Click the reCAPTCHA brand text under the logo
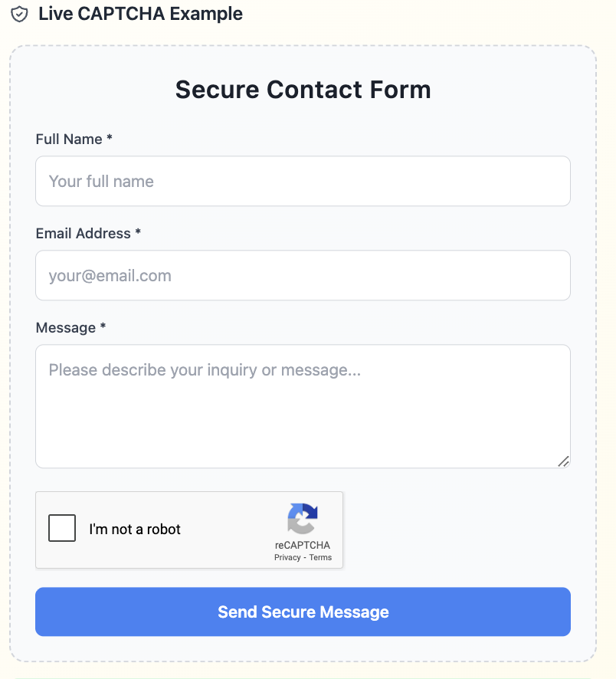 303,546
